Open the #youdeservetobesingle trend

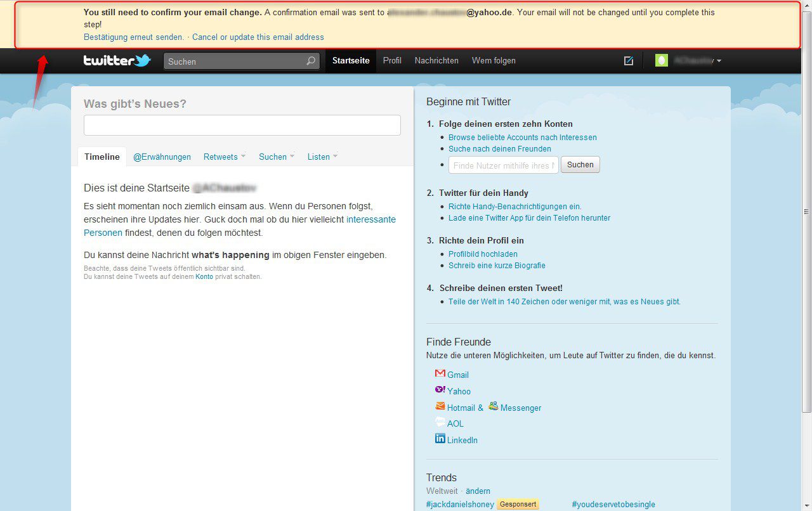(x=613, y=504)
